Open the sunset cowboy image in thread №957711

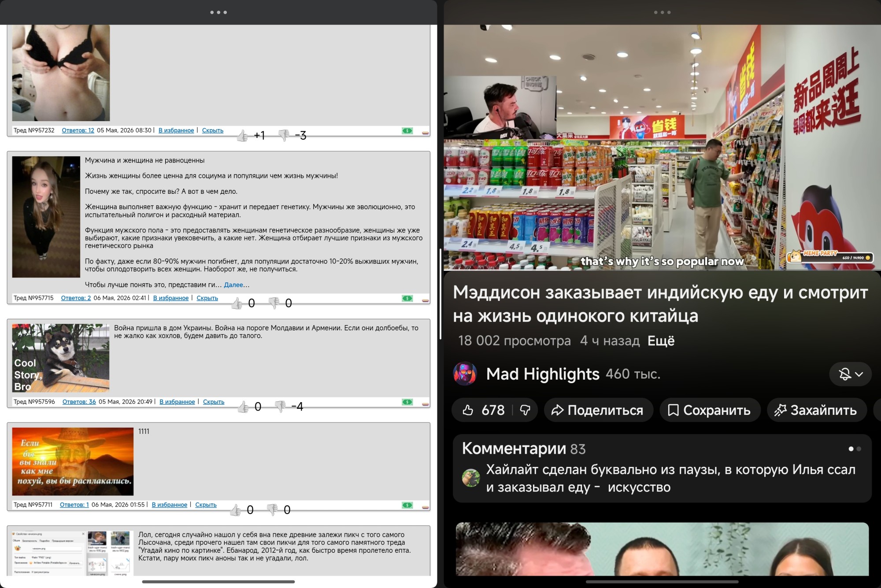(73, 462)
